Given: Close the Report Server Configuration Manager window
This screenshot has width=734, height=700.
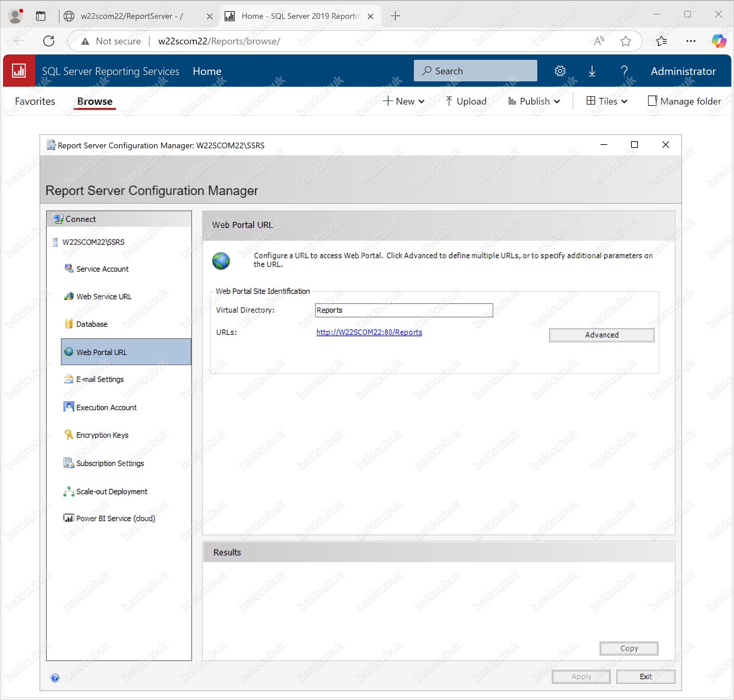Looking at the screenshot, I should pos(665,145).
